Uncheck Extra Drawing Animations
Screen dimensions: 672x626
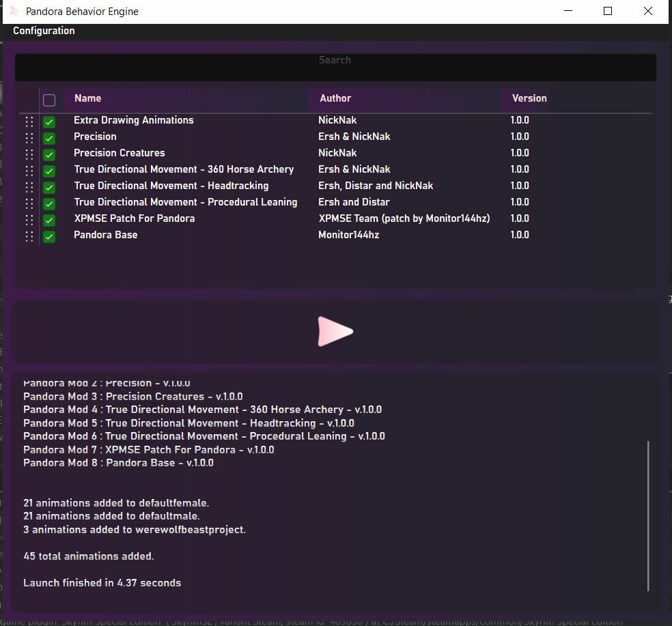click(49, 122)
